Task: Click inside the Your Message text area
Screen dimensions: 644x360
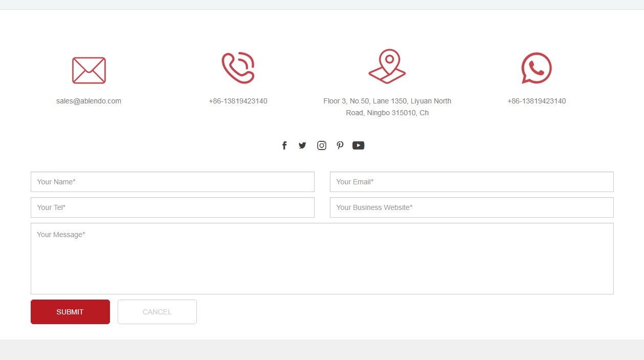Action: (322, 259)
